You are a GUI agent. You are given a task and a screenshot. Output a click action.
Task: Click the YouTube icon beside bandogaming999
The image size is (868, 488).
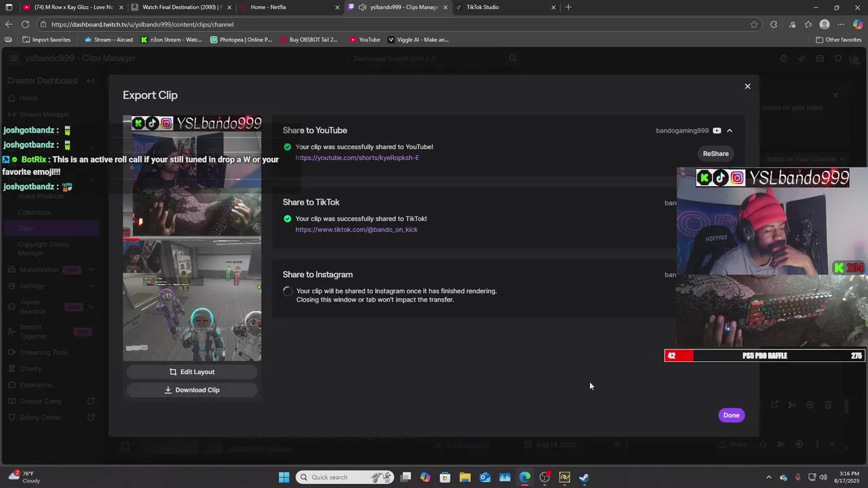click(x=717, y=131)
